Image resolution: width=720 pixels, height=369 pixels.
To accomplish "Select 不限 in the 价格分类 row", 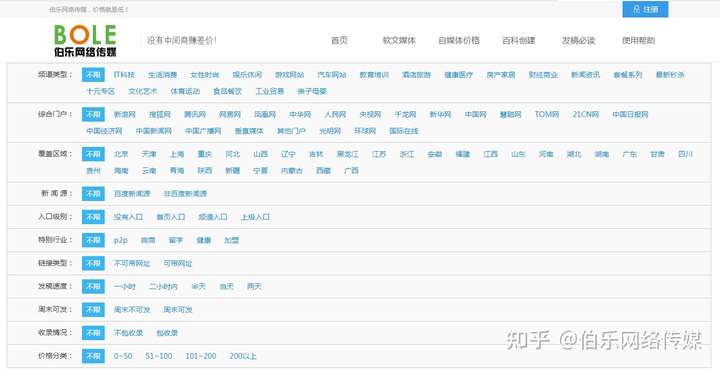I will [x=93, y=356].
